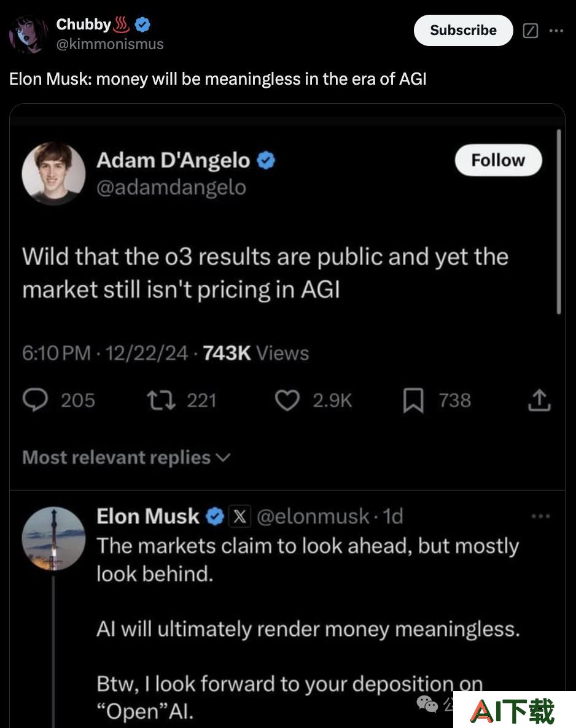
Task: Click Chubby's profile avatar
Action: 29,34
